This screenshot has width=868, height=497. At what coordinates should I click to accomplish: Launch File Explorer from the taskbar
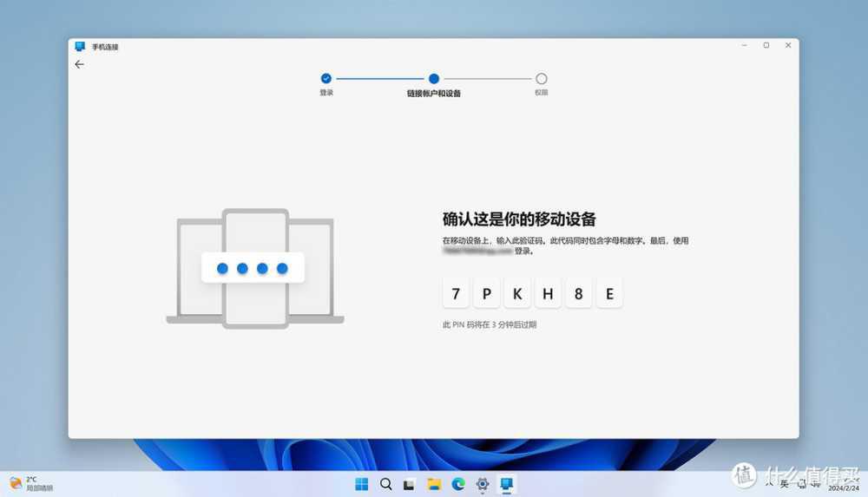433,484
